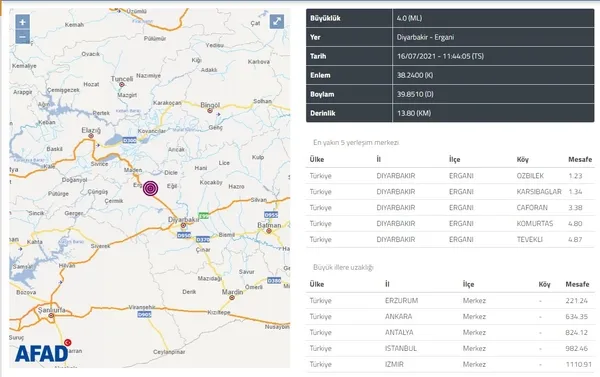This screenshot has width=600, height=377.
Task: Click the Batman city marker on map
Action: 269,231
